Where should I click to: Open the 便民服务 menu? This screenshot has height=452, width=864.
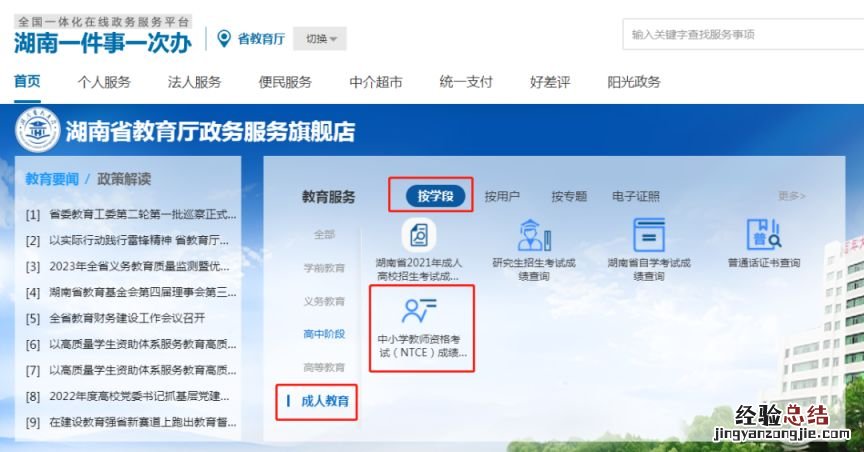pyautogui.click(x=285, y=82)
